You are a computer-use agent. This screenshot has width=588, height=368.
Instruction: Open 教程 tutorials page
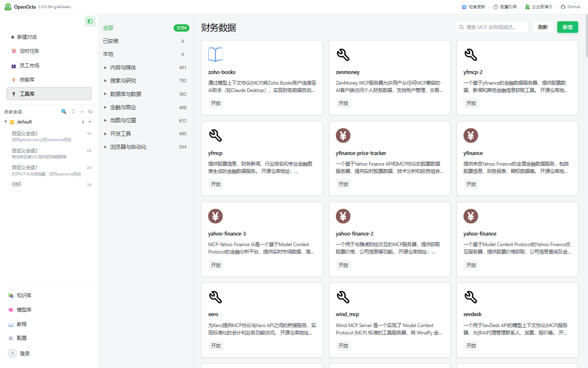[x=49, y=324]
